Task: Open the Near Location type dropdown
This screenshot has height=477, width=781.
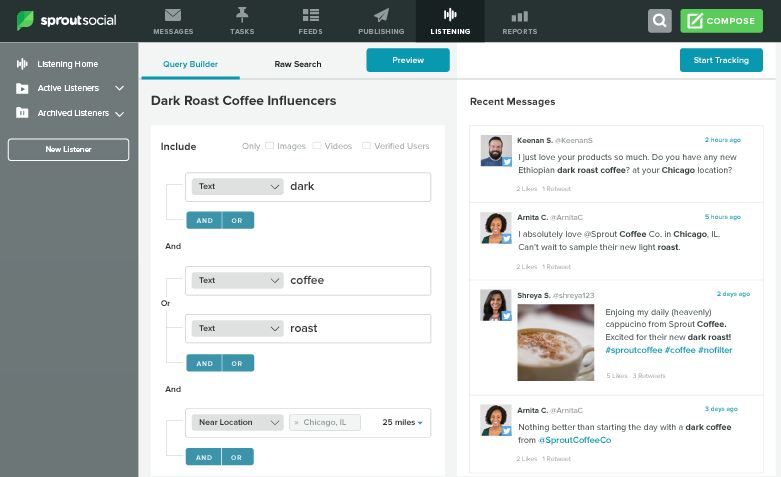Action: point(237,422)
